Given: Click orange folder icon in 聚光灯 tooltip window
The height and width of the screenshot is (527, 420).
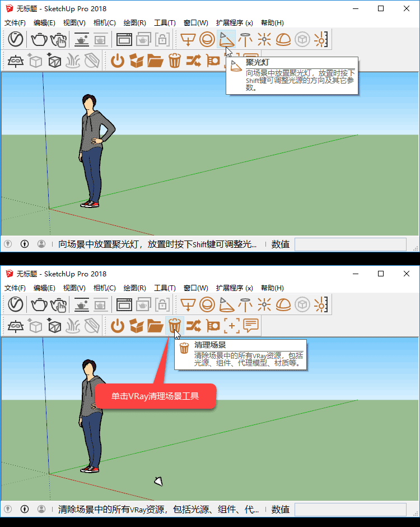Looking at the screenshot, I should click(x=155, y=61).
